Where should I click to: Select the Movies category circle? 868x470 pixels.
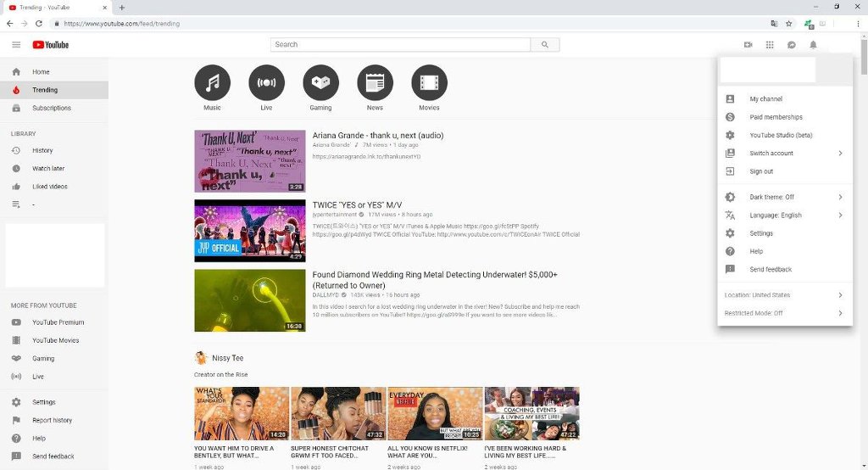pos(429,82)
